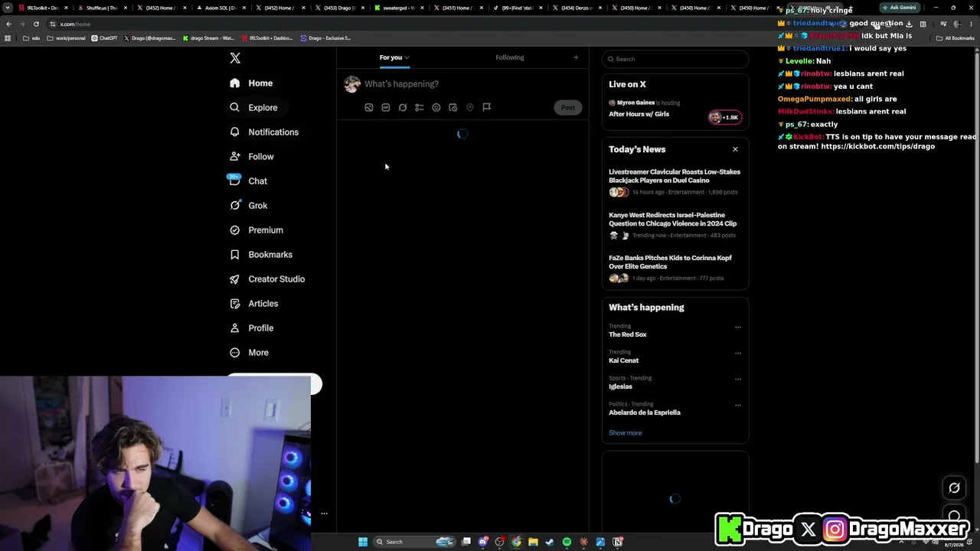Open File Explorer from the taskbar
The image size is (980, 551).
pos(533,542)
